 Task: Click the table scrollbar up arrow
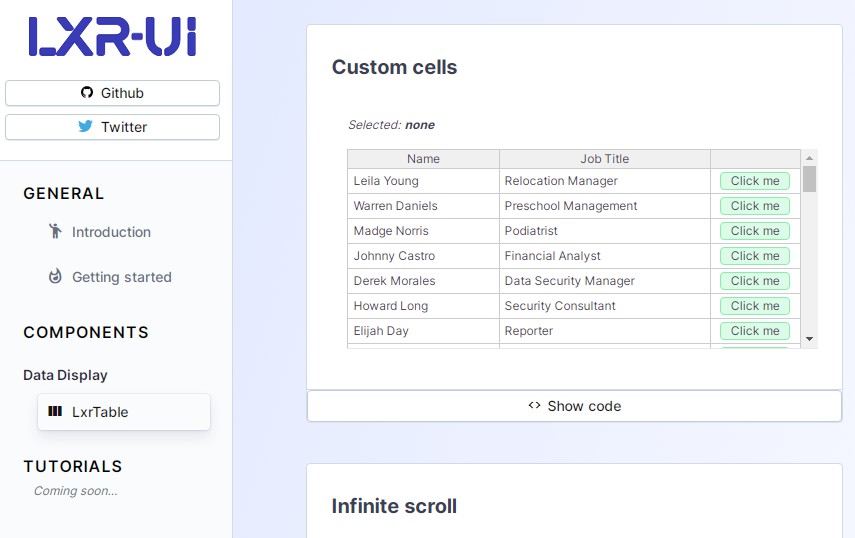810,158
